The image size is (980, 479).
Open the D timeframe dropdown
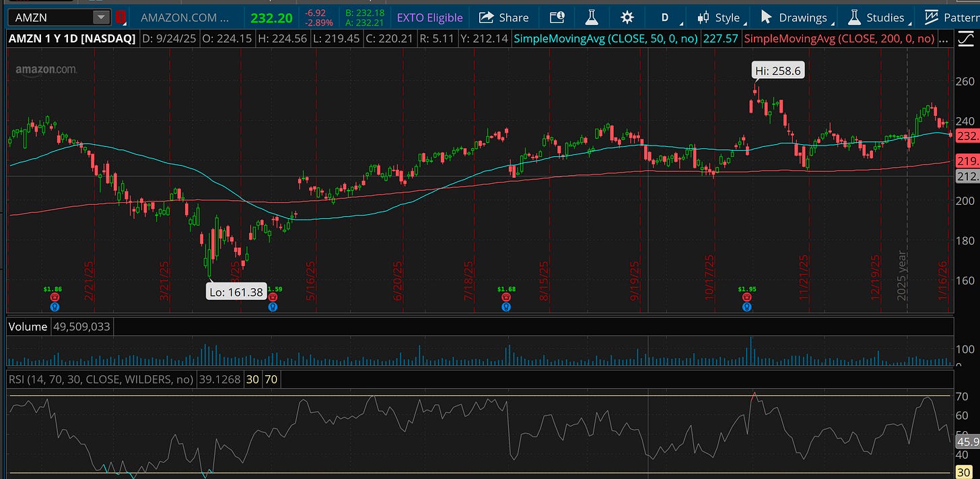coord(665,18)
